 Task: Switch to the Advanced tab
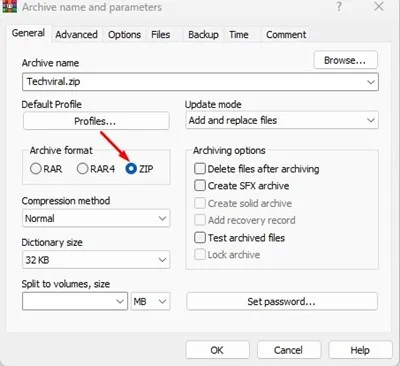[76, 35]
